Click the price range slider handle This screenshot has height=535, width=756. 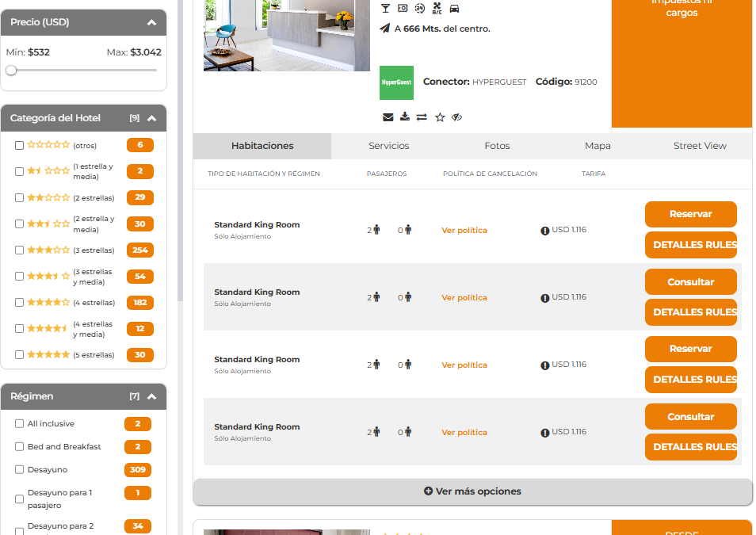point(11,71)
